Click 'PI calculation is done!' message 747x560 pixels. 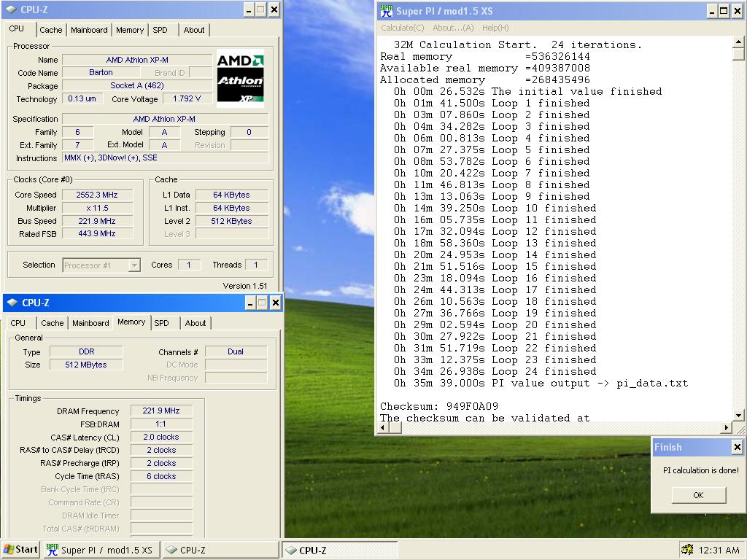(701, 470)
